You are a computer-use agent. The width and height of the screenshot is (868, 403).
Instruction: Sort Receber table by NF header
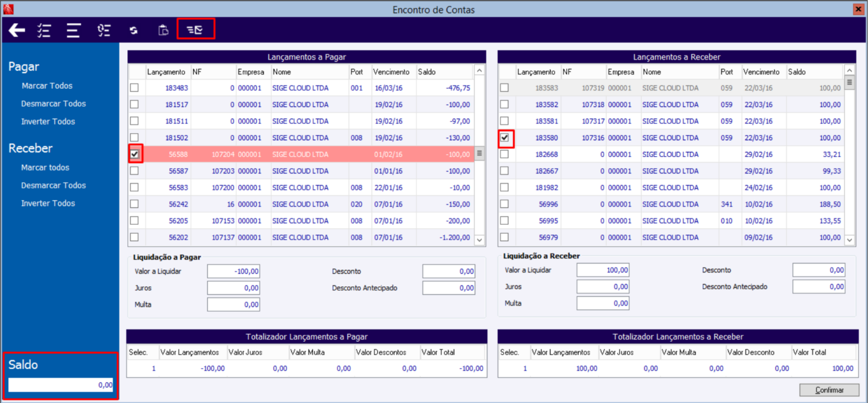coord(583,72)
